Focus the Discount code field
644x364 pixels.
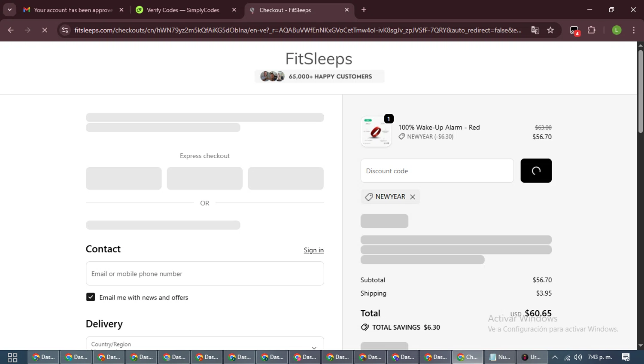pos(437,171)
